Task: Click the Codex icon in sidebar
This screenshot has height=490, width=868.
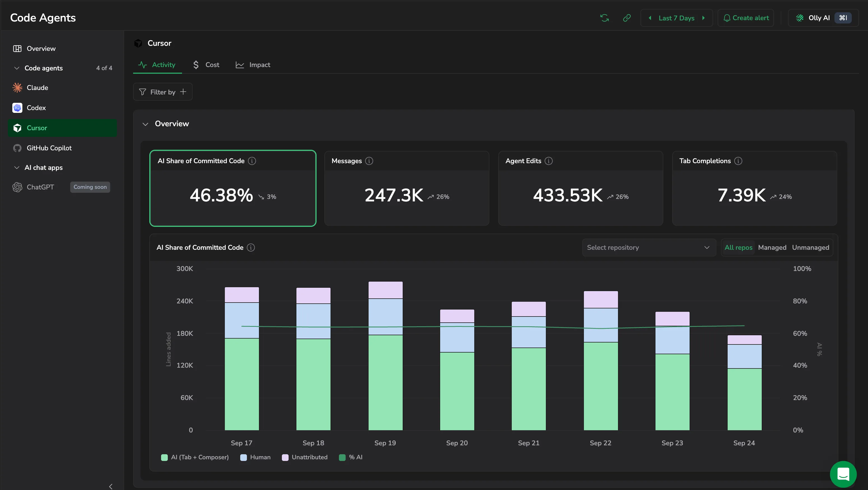Action: (x=17, y=108)
